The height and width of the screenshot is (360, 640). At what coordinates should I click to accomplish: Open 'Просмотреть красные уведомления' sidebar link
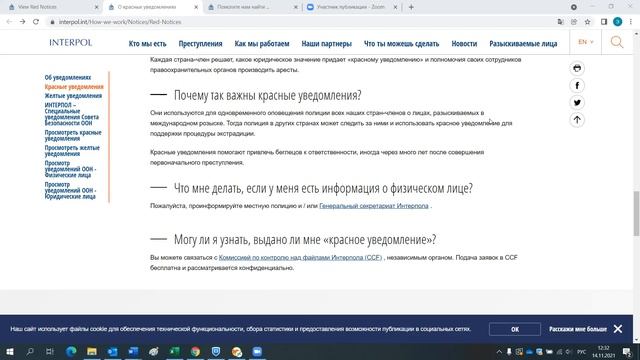click(73, 135)
